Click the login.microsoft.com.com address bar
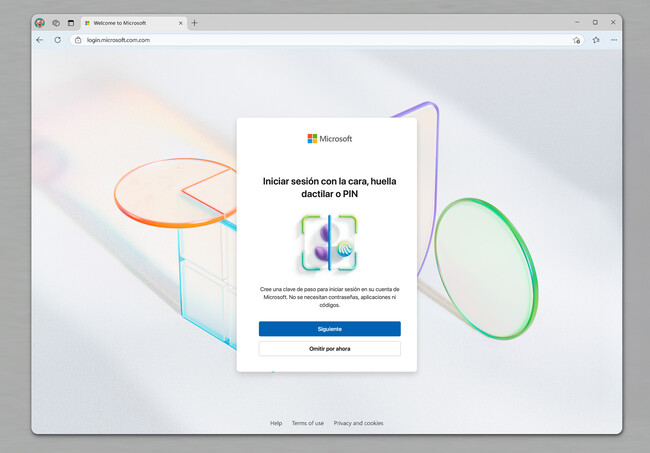The height and width of the screenshot is (453, 650). 300,40
